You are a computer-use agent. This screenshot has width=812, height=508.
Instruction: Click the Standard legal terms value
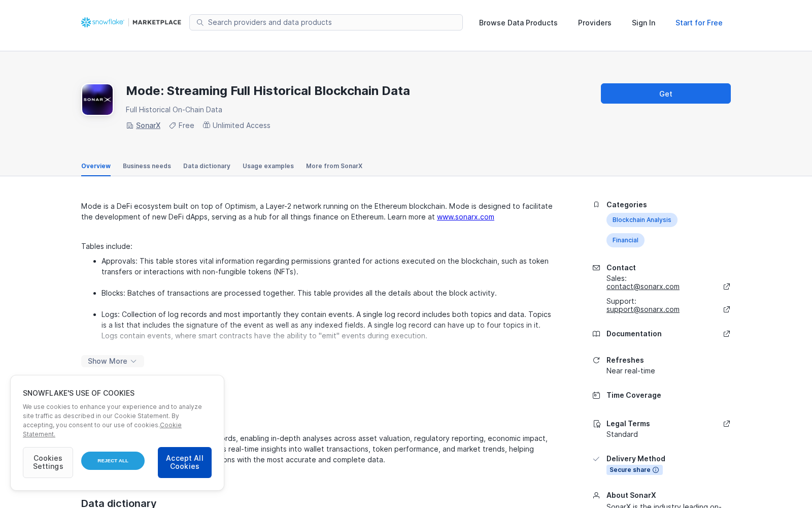pyautogui.click(x=622, y=434)
